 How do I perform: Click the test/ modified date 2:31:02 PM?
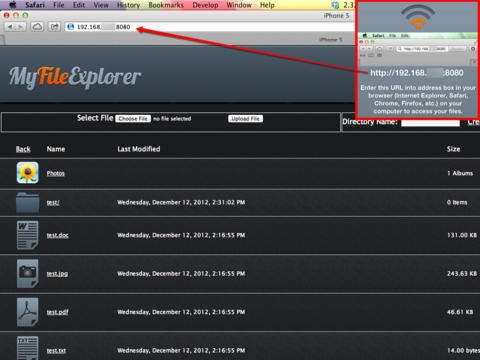tap(181, 202)
